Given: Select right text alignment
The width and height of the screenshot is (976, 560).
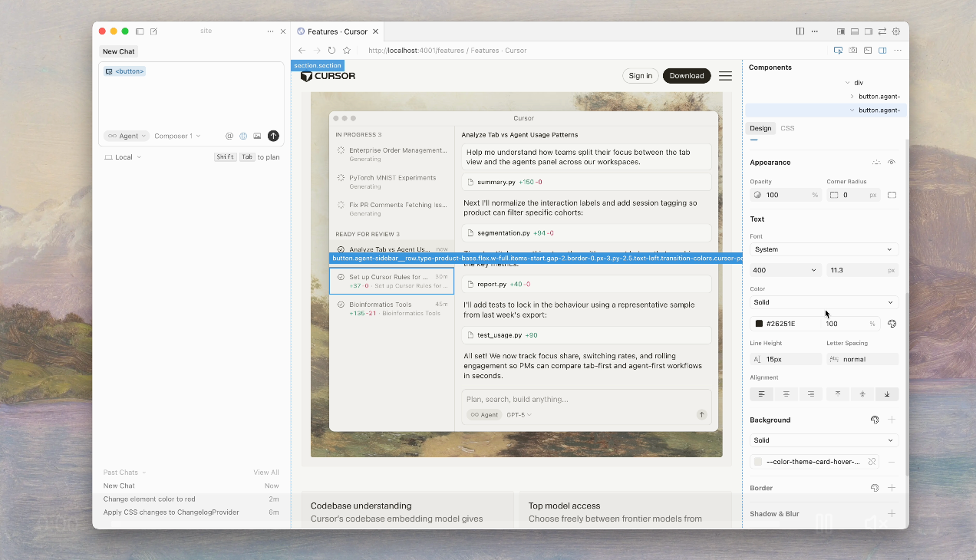Looking at the screenshot, I should [810, 394].
